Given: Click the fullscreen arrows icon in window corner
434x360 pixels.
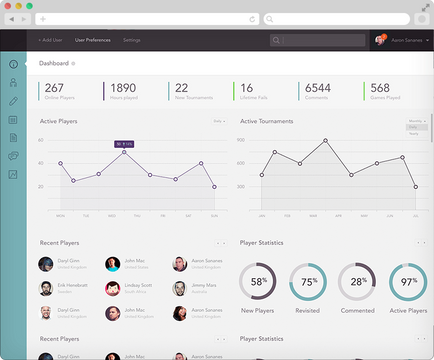Looking at the screenshot, I should coord(426,8).
